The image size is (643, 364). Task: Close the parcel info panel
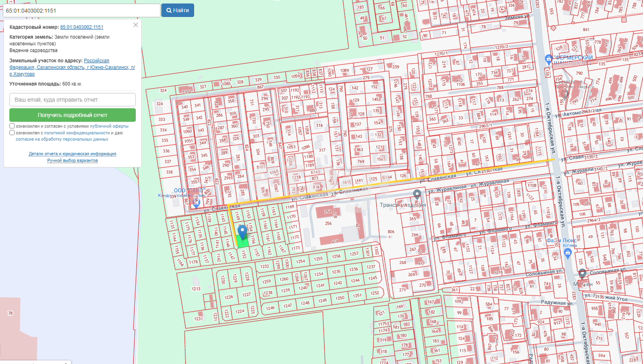[136, 25]
